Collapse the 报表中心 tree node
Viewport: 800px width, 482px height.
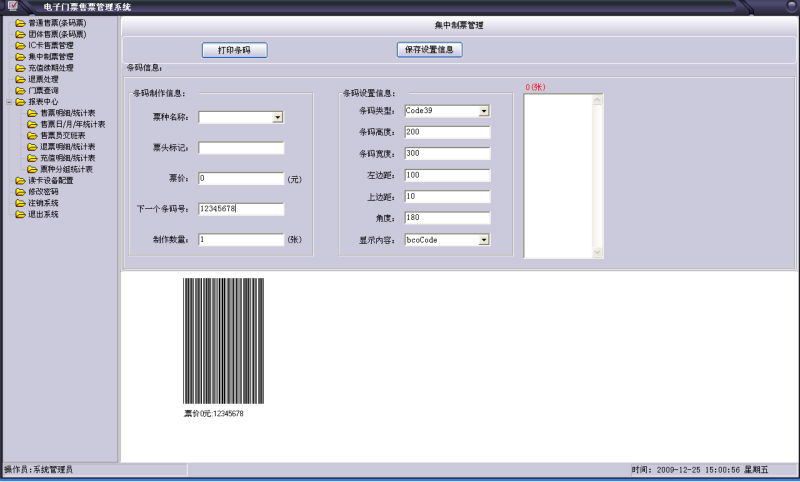8,101
